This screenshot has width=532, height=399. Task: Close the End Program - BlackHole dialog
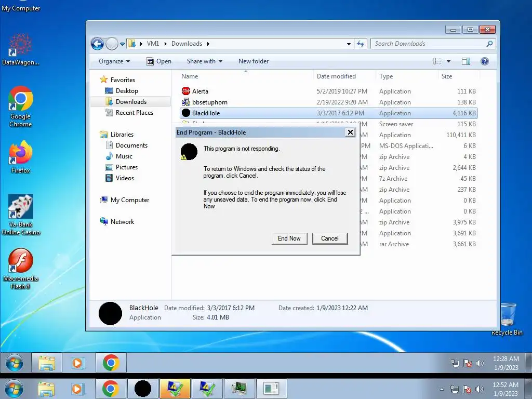pyautogui.click(x=350, y=132)
